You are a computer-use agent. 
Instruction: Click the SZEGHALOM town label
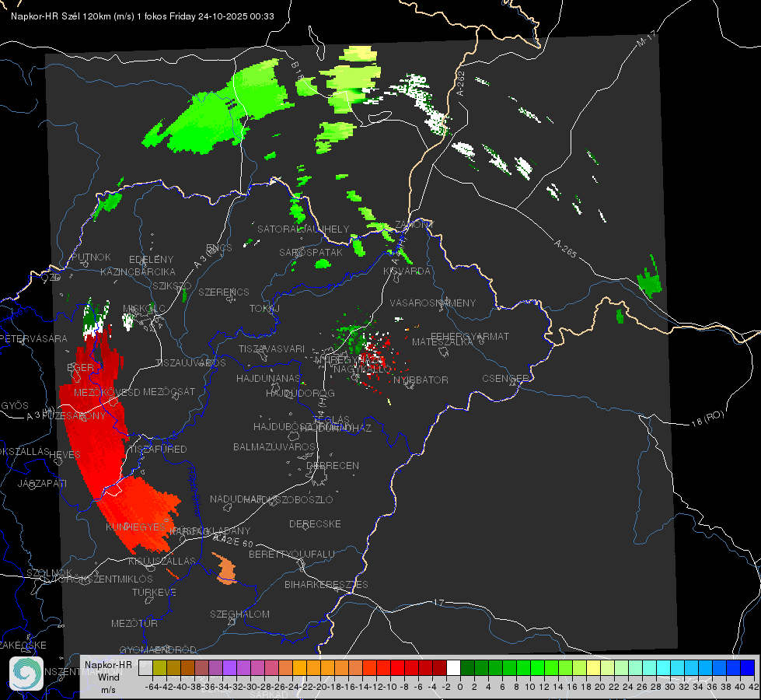point(239,614)
